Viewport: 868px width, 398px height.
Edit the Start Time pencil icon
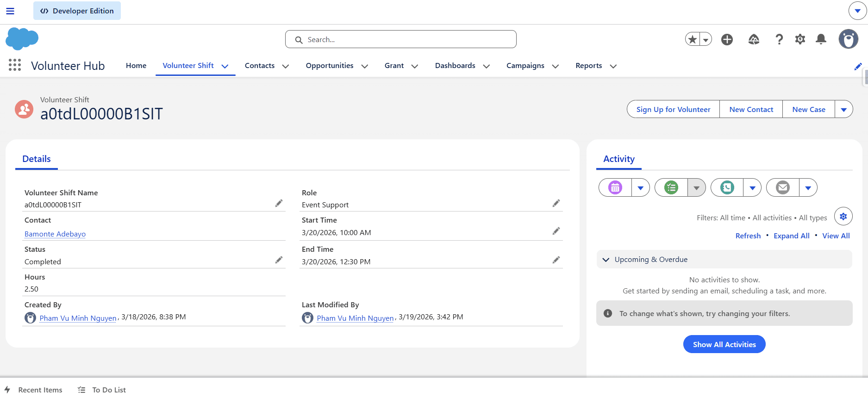(x=556, y=231)
